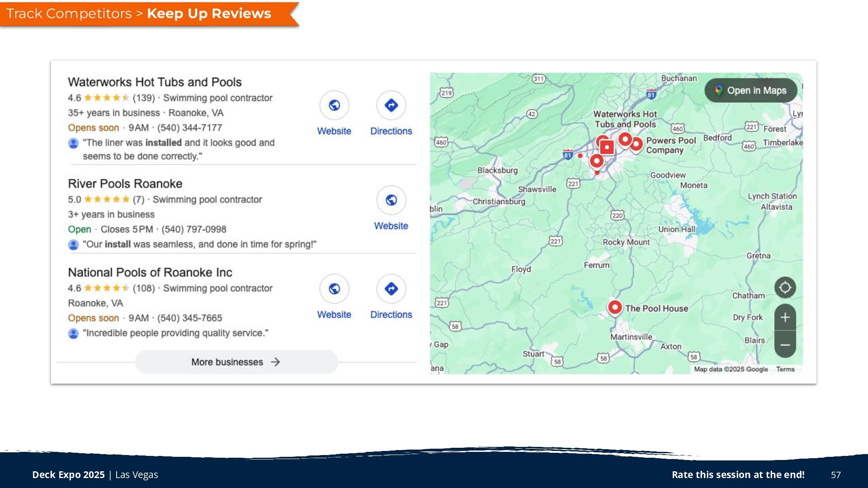Zoom out the map with minus button

[785, 345]
